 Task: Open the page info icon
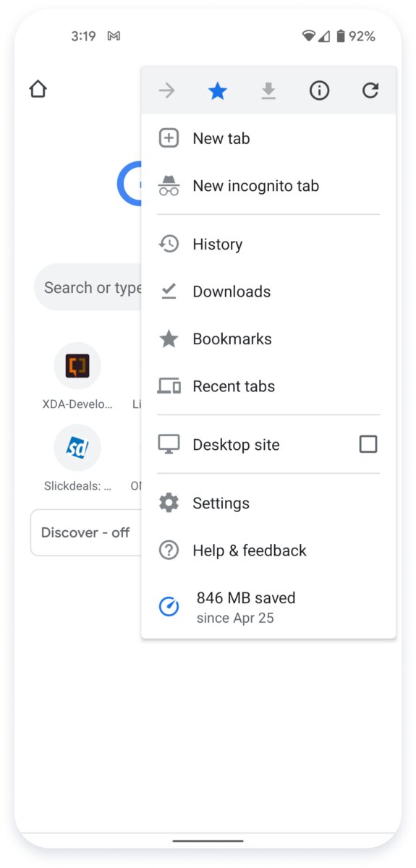[x=319, y=90]
